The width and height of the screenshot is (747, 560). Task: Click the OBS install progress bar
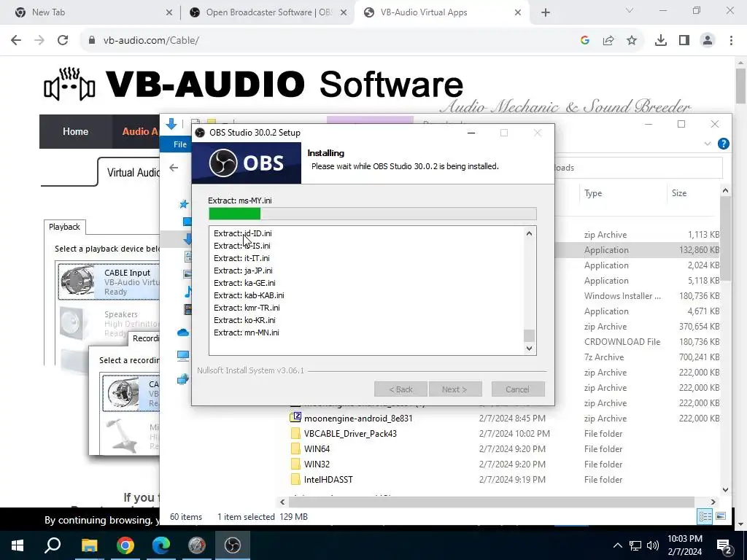373,214
